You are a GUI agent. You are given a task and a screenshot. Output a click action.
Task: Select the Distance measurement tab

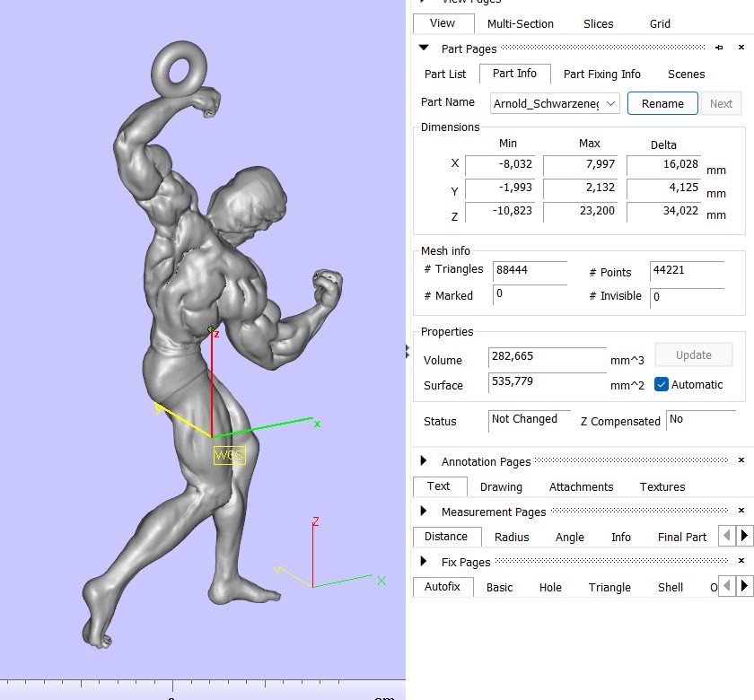click(446, 536)
